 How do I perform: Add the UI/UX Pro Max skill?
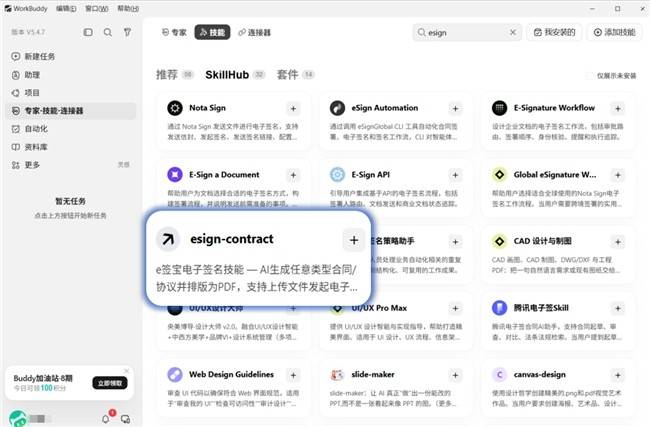pyautogui.click(x=455, y=308)
